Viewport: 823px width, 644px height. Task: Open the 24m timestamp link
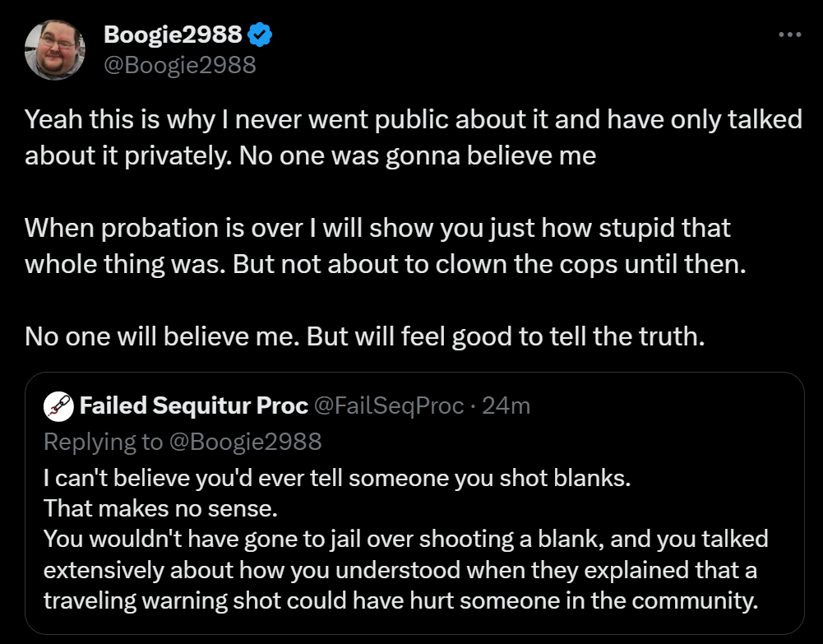click(506, 405)
